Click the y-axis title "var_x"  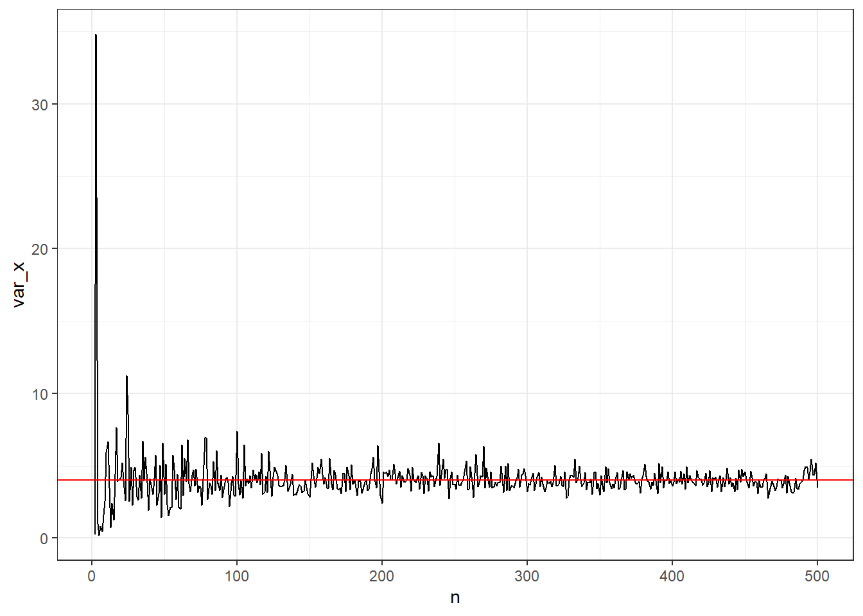pos(19,284)
